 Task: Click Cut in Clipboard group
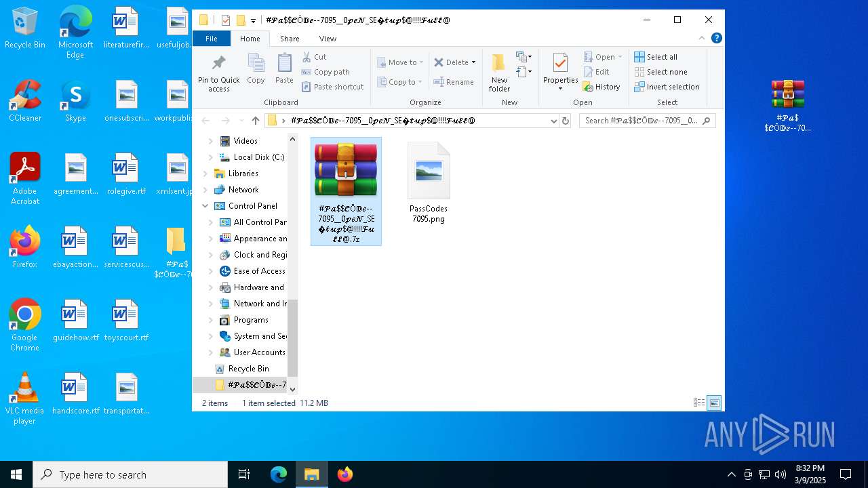coord(314,57)
